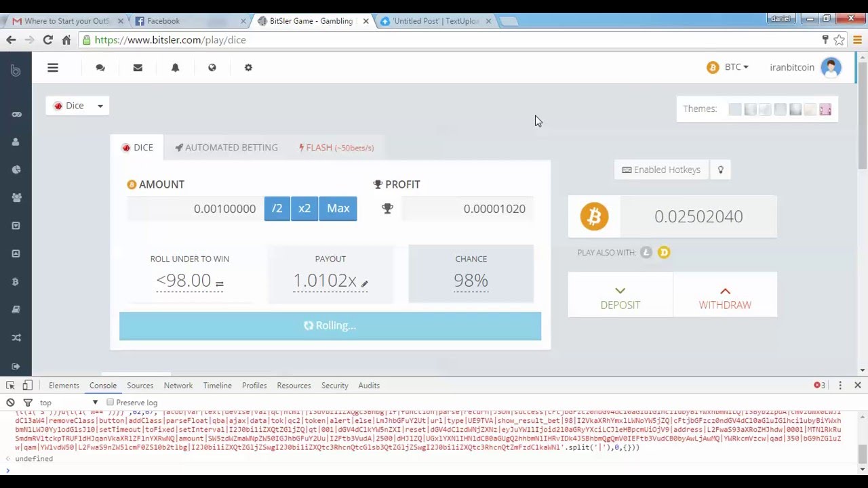Double the bet with the x2 button

tap(304, 209)
